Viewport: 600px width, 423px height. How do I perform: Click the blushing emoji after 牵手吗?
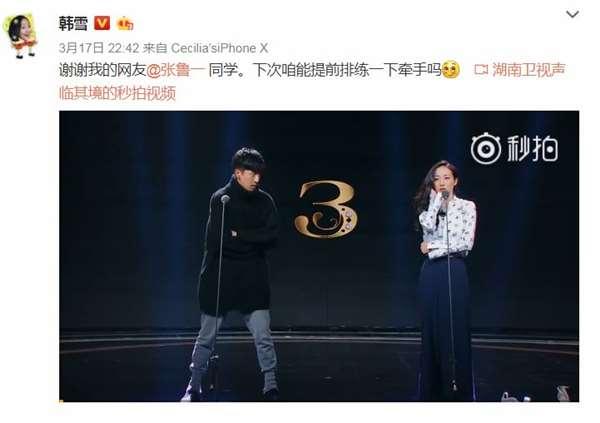tap(450, 70)
